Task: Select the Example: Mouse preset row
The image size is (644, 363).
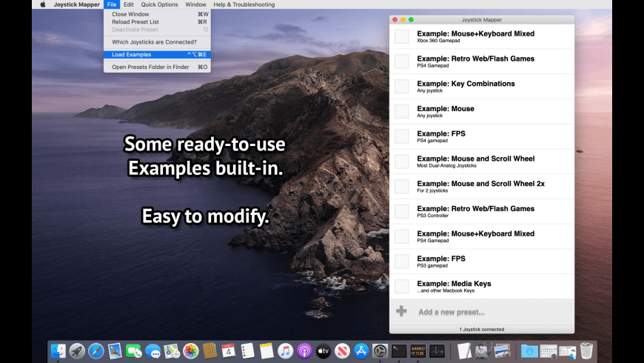Action: (481, 111)
